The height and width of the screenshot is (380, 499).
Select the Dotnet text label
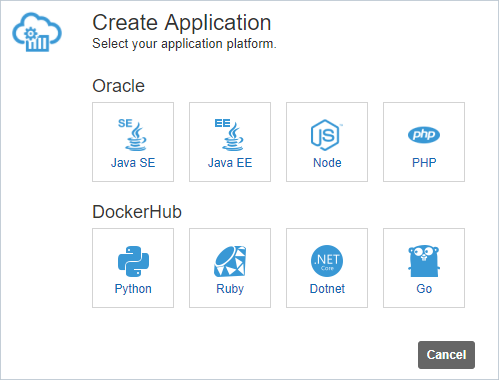tap(327, 289)
